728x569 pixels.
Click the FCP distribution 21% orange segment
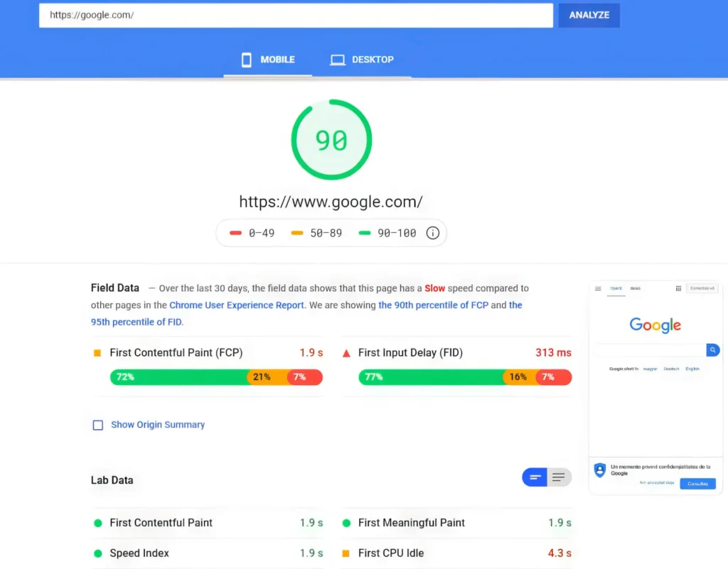point(267,377)
